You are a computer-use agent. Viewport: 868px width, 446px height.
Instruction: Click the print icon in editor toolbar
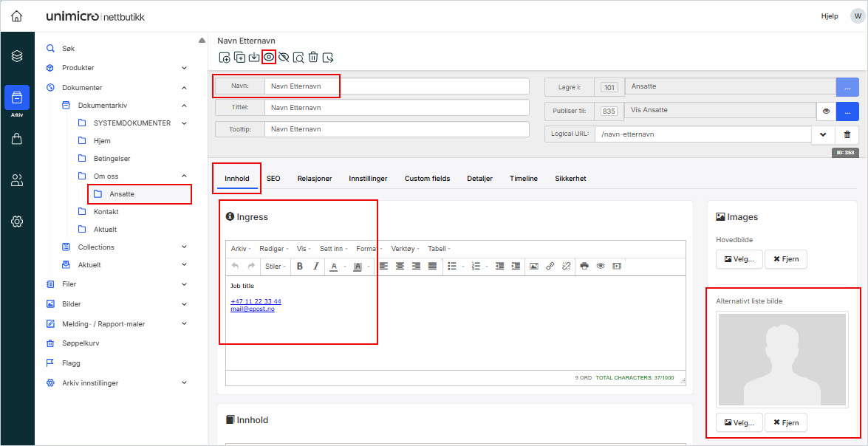point(584,267)
